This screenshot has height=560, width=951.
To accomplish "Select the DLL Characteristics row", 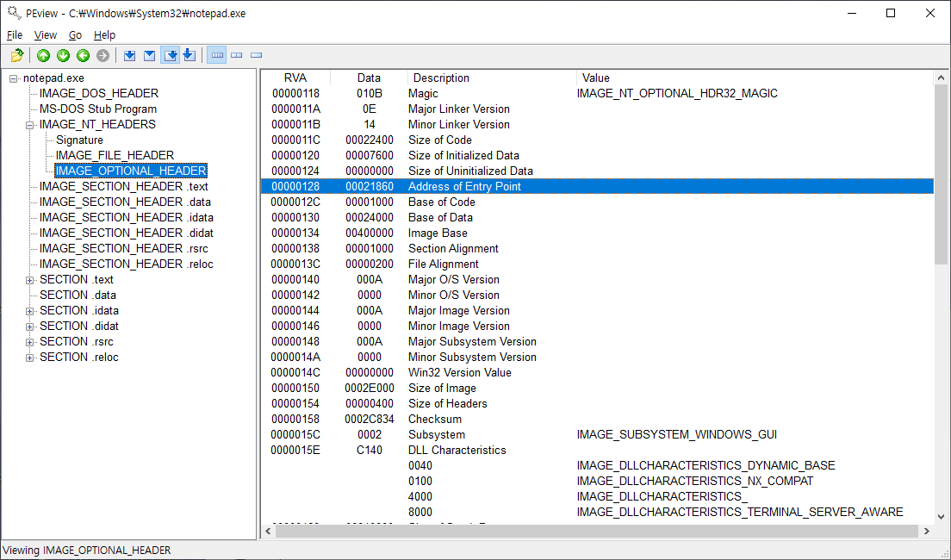I will coord(598,451).
